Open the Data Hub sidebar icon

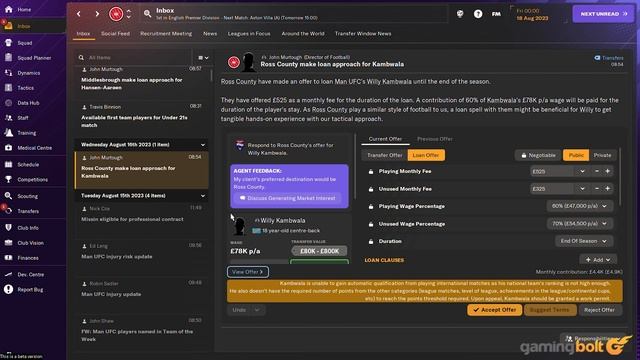(9, 103)
